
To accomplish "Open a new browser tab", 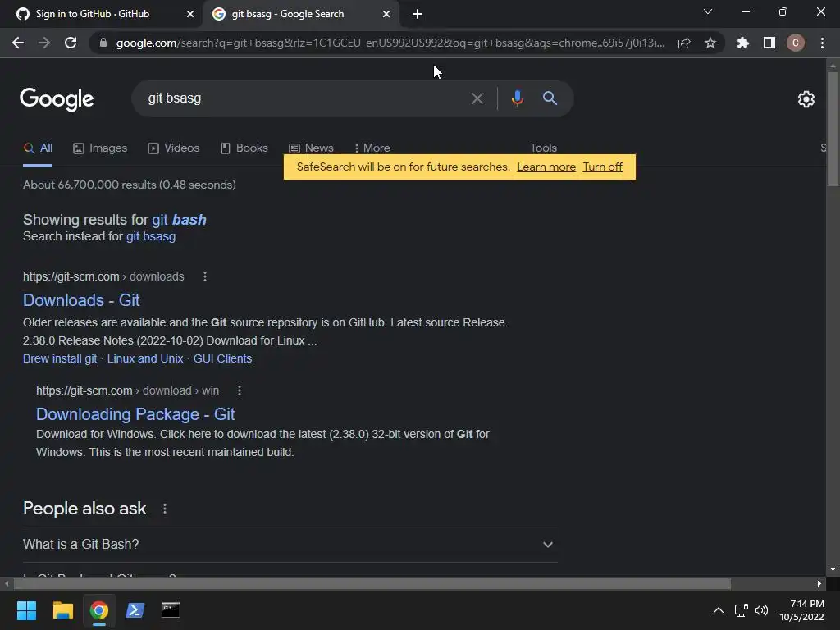I will click(x=418, y=14).
